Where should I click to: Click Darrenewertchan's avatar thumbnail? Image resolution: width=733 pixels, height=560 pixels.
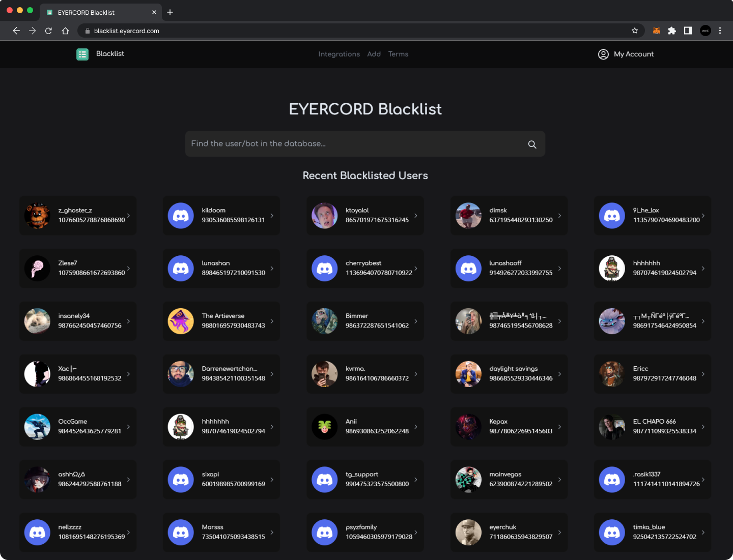(x=181, y=374)
